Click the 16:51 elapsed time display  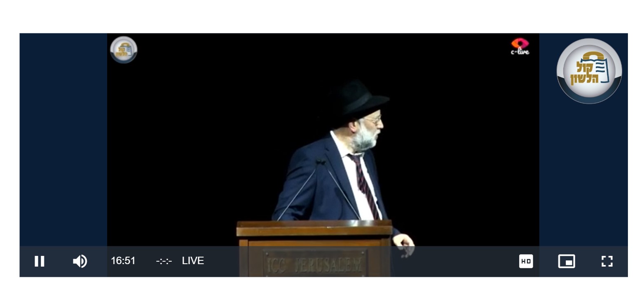coord(123,261)
